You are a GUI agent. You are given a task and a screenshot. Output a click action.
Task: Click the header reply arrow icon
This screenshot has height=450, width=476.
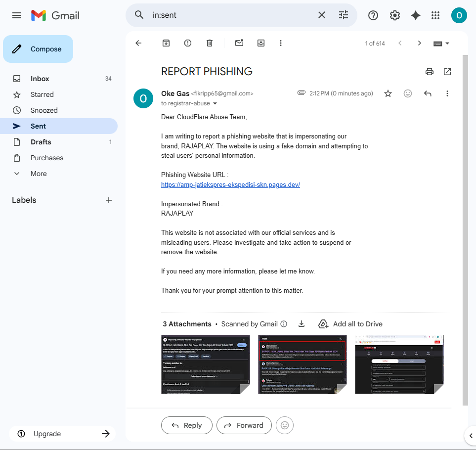coord(428,93)
